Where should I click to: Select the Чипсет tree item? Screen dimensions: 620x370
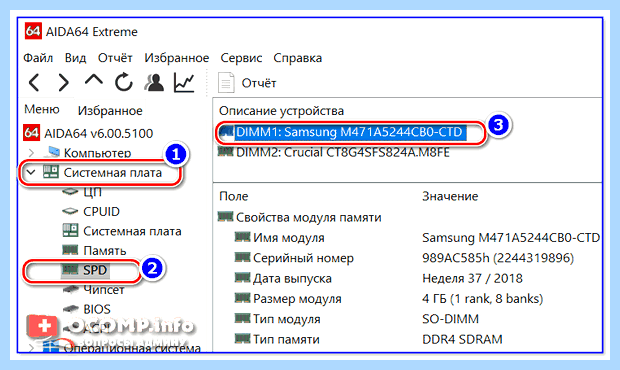(x=104, y=290)
